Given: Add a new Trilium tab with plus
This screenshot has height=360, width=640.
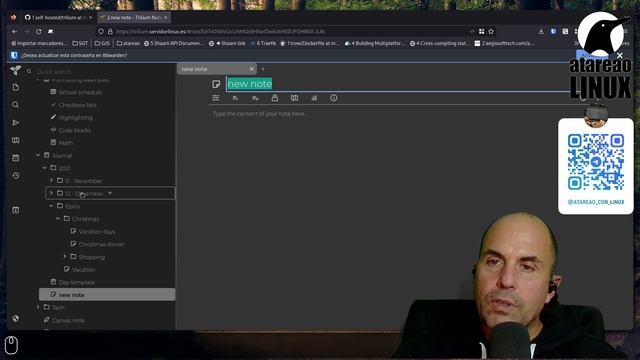Looking at the screenshot, I should click(263, 69).
